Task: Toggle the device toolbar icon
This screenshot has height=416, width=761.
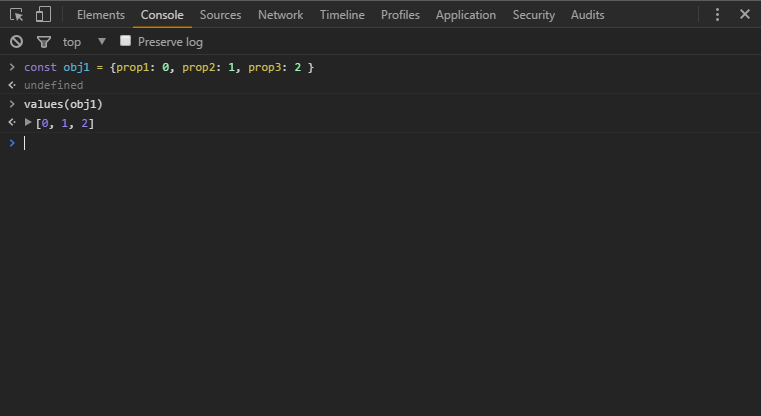Action: pos(43,15)
